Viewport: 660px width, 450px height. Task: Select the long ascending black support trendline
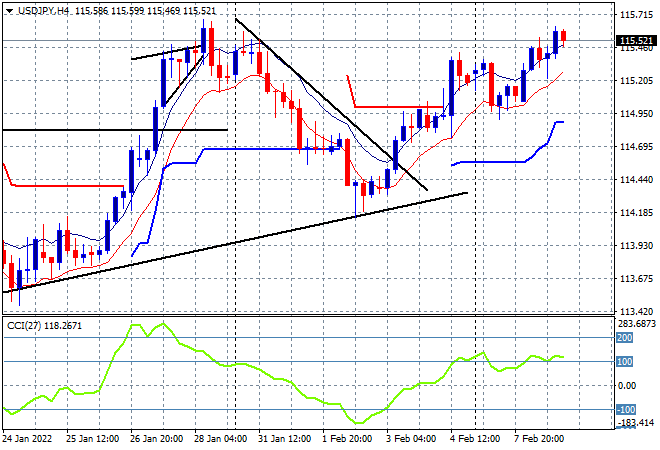[x=235, y=242]
